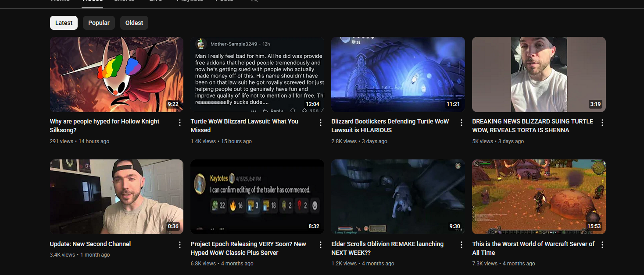The image size is (644, 275).
Task: Play the dark Oblivion gameplay thumbnail
Action: pos(398,197)
